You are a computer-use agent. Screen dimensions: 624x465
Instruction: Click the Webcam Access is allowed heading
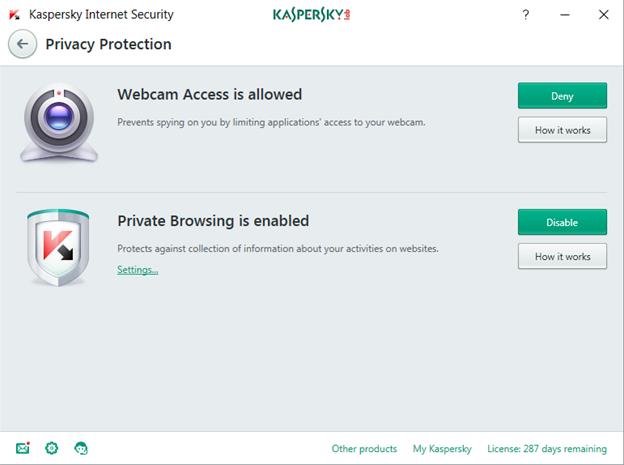(x=209, y=95)
